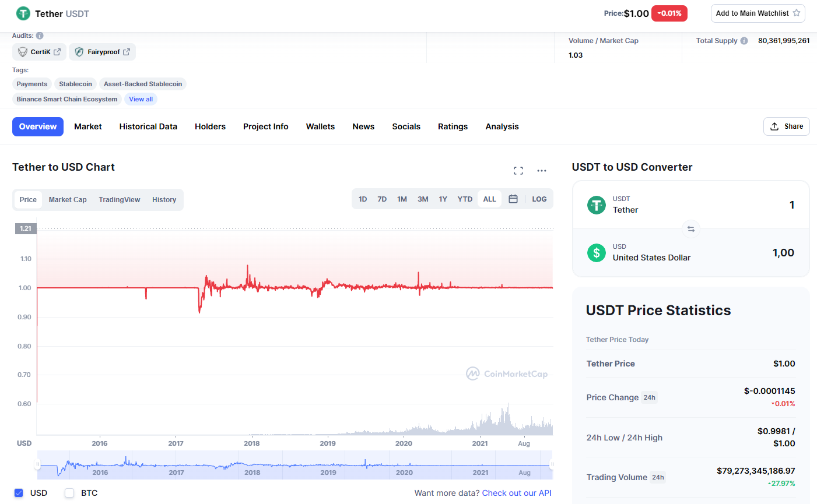Viewport: 817px width, 504px height.
Task: Select the TradingView chart view
Action: [x=120, y=200]
